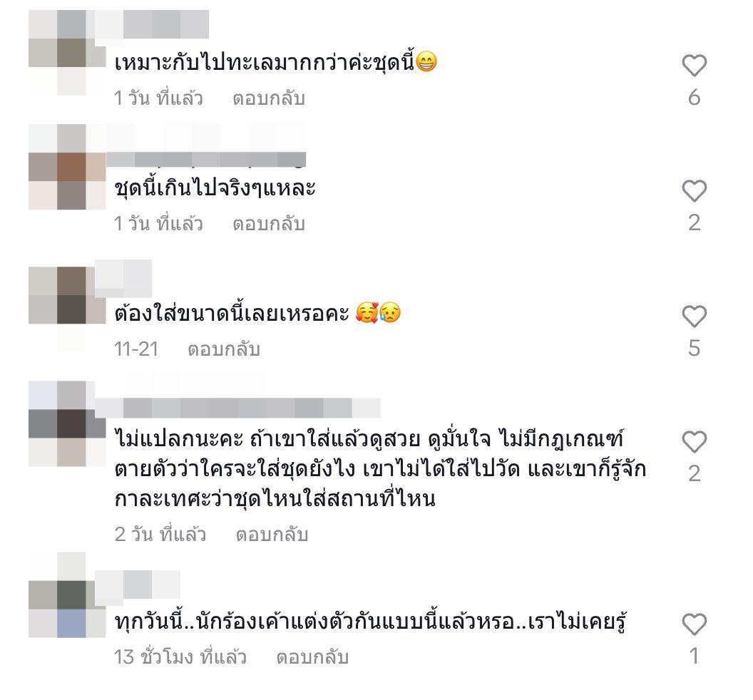This screenshot has width=753, height=700.
Task: Like the 13-hours-ago comment
Action: coord(694,624)
